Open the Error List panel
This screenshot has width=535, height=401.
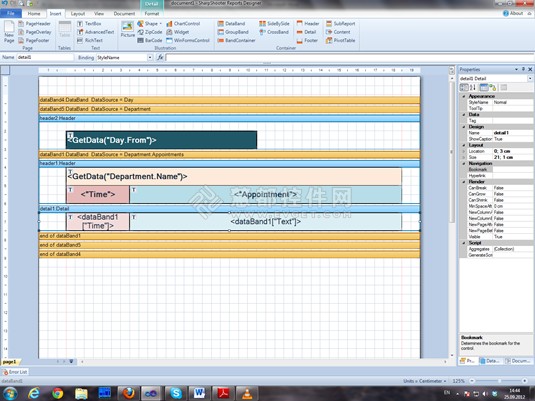[15, 372]
